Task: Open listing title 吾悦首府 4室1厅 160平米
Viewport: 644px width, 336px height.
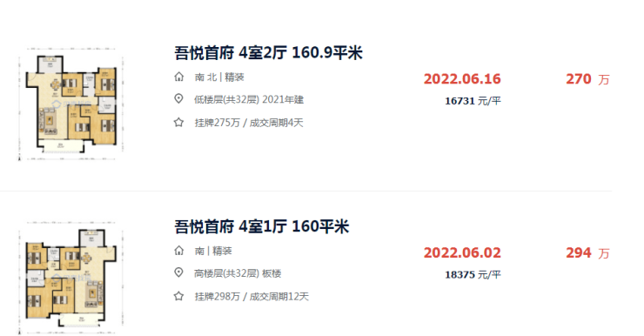Action: (262, 226)
